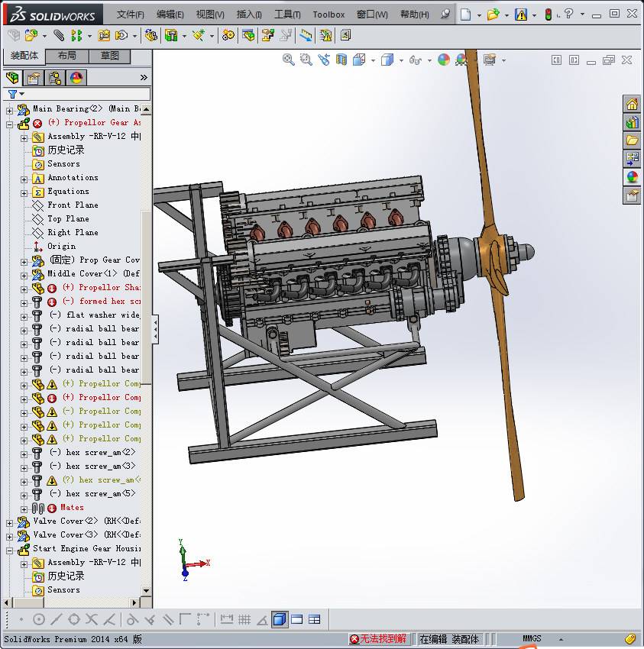Image resolution: width=644 pixels, height=649 pixels.
Task: Open the 工具 (Tools) menu
Action: tap(287, 15)
